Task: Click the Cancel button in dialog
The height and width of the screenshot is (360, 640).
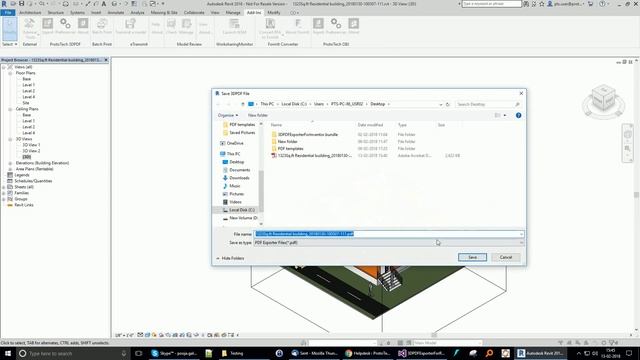Action: click(x=506, y=258)
